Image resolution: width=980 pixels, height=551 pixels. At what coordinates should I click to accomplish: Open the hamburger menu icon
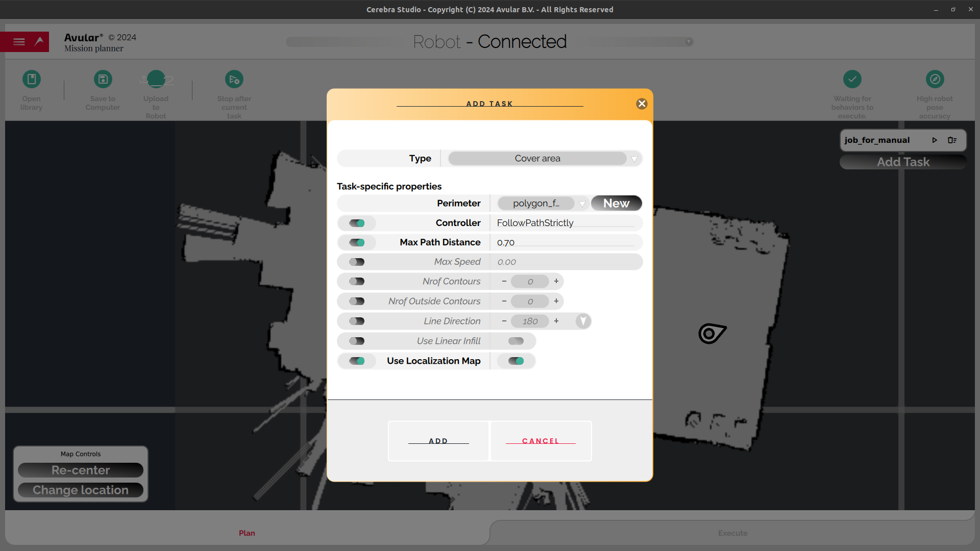pyautogui.click(x=19, y=42)
